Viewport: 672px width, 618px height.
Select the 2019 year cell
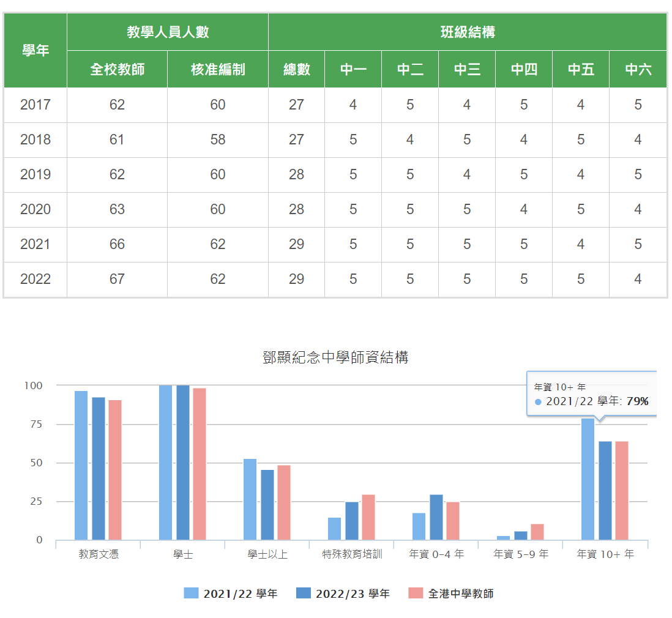click(x=35, y=175)
